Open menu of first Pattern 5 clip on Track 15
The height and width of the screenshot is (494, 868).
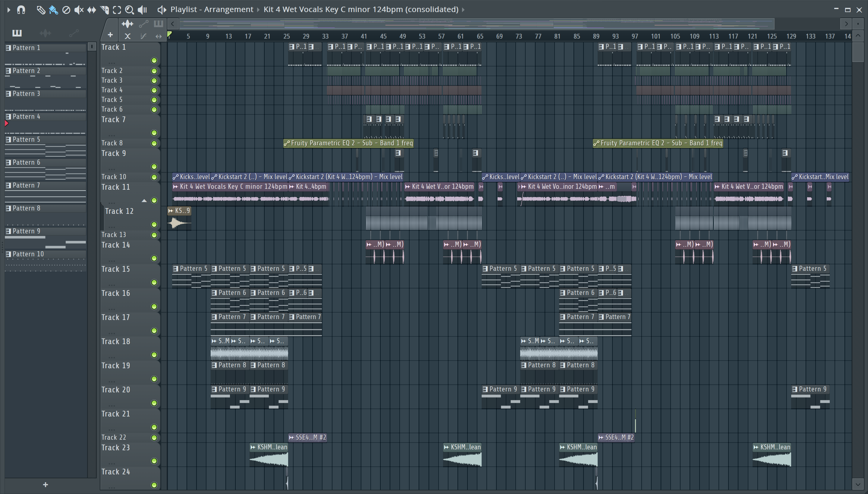pos(176,269)
